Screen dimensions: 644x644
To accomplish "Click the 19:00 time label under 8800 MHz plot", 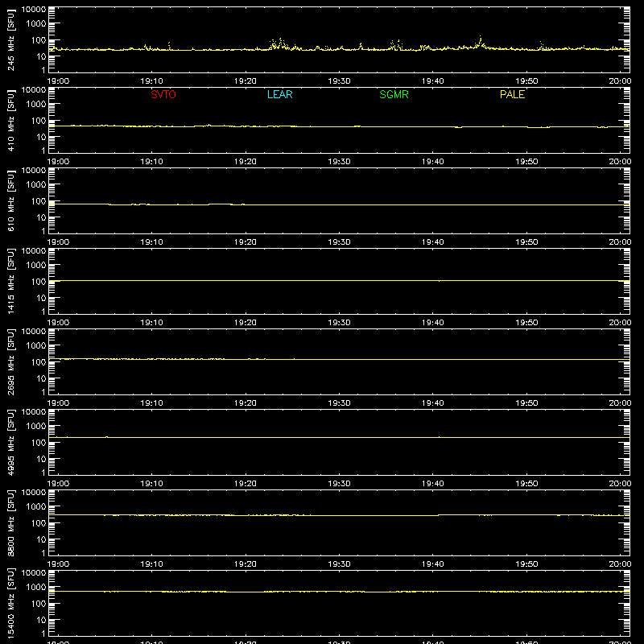I will pos(58,564).
